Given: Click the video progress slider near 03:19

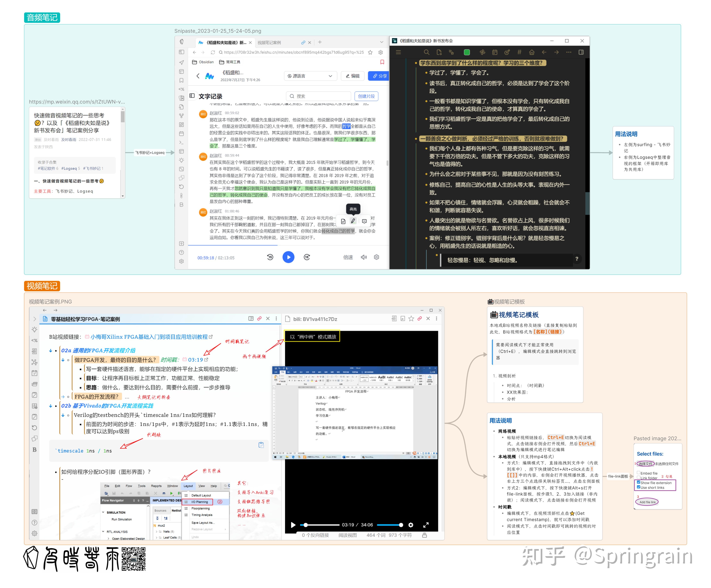Looking at the screenshot, I should point(305,525).
